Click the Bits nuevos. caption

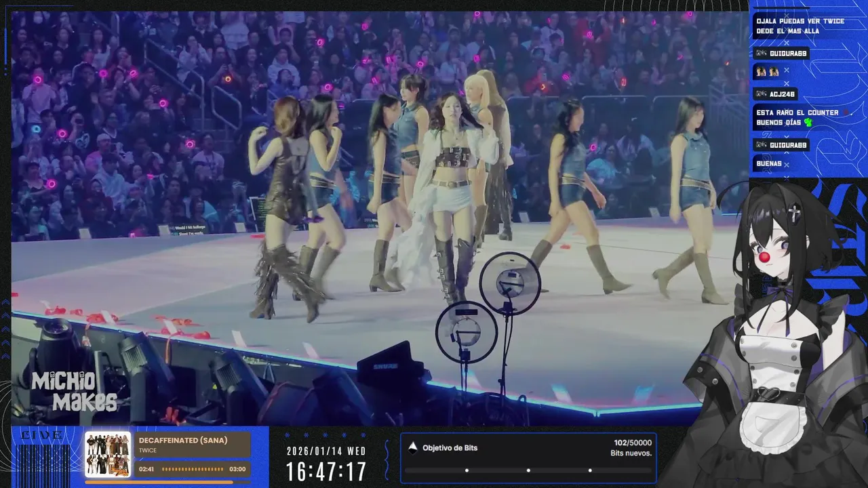(x=631, y=453)
